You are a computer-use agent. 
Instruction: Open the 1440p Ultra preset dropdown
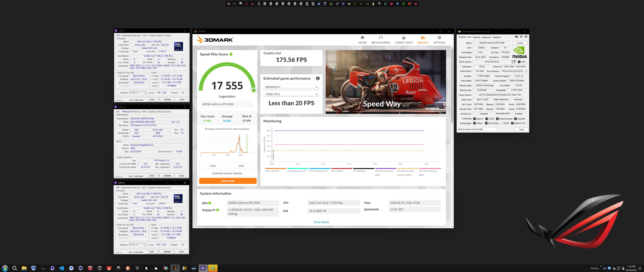[x=291, y=94]
